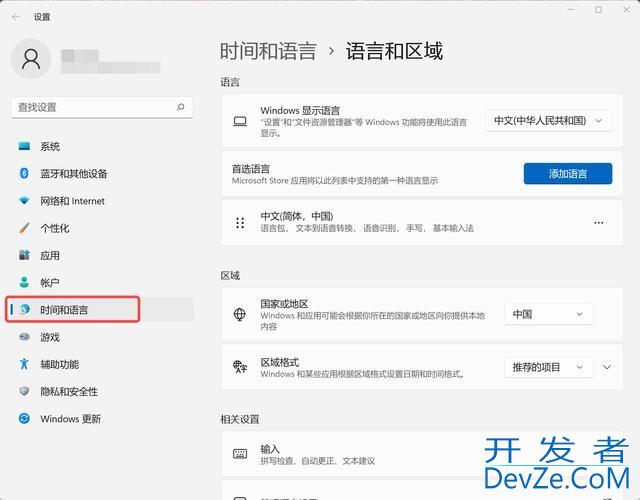
Task: Open the 输入 related settings row
Action: coord(422,454)
